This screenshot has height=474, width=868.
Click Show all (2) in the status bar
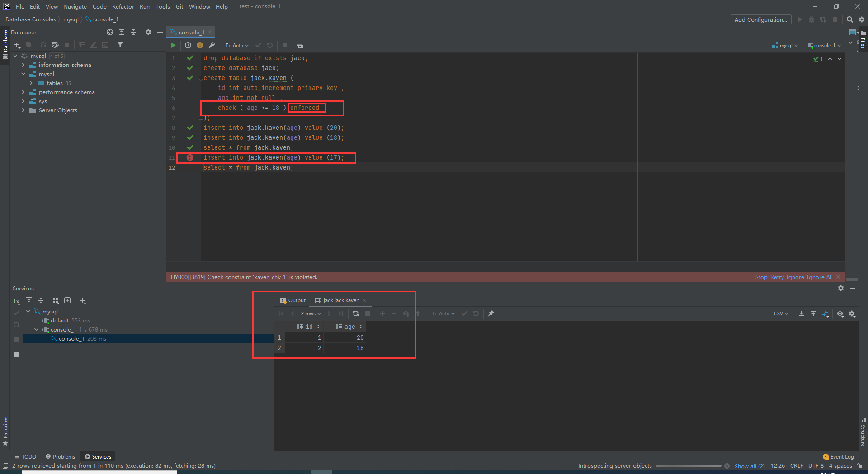pyautogui.click(x=749, y=466)
